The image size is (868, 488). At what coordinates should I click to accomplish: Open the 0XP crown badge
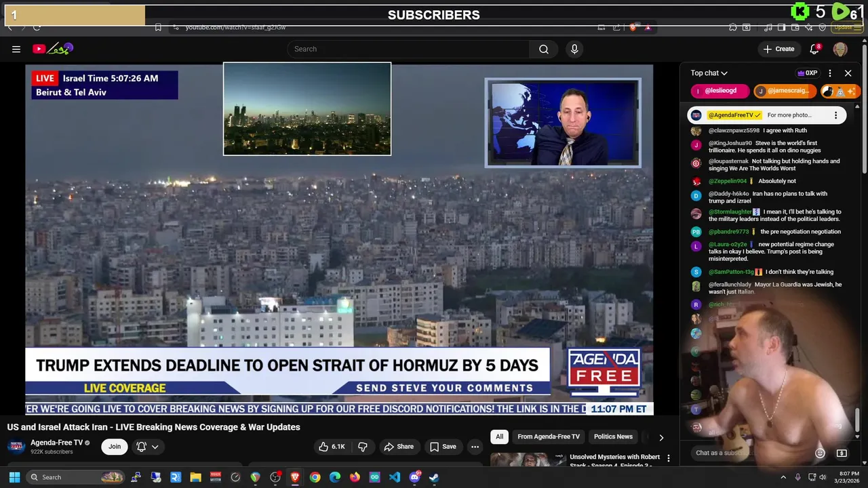click(x=807, y=73)
